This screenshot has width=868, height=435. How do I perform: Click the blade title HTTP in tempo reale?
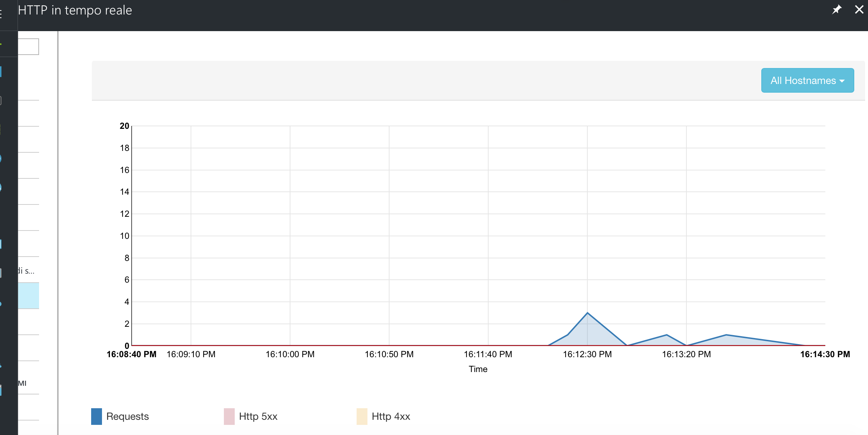pos(75,10)
